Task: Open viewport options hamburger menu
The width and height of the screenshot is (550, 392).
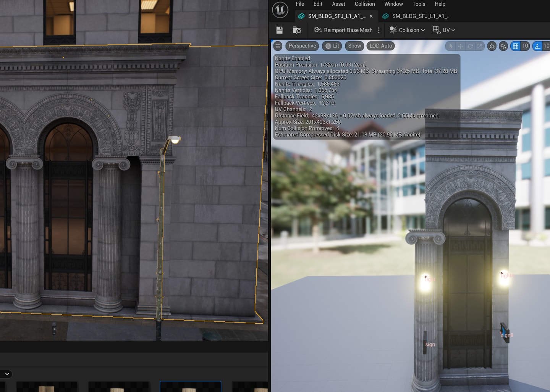Action: click(x=278, y=46)
